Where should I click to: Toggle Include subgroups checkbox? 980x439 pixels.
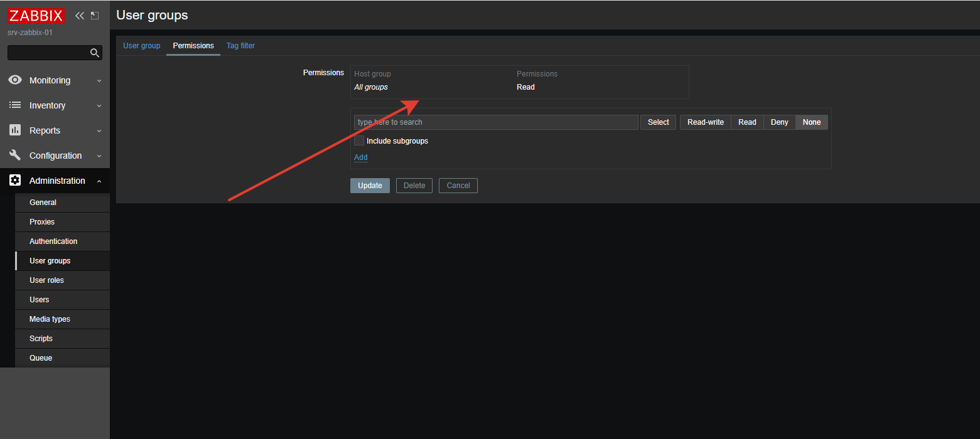[x=359, y=141]
